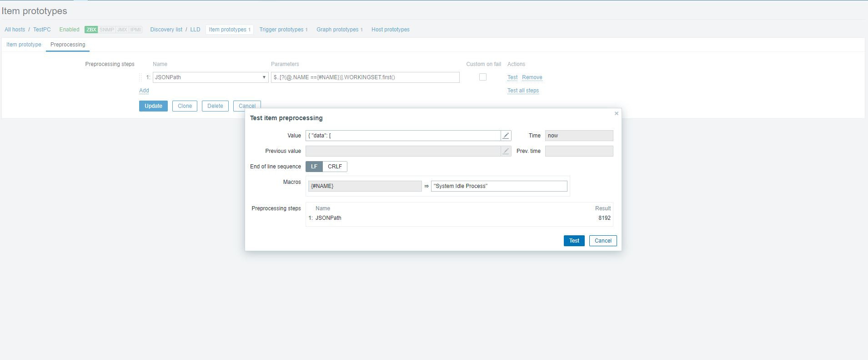This screenshot has width=868, height=360.
Task: Select the Preprocessing tab
Action: pyautogui.click(x=68, y=45)
